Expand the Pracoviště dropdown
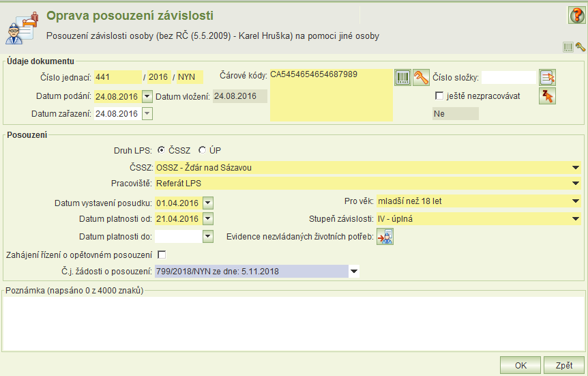Image resolution: width=588 pixels, height=376 pixels. 576,184
